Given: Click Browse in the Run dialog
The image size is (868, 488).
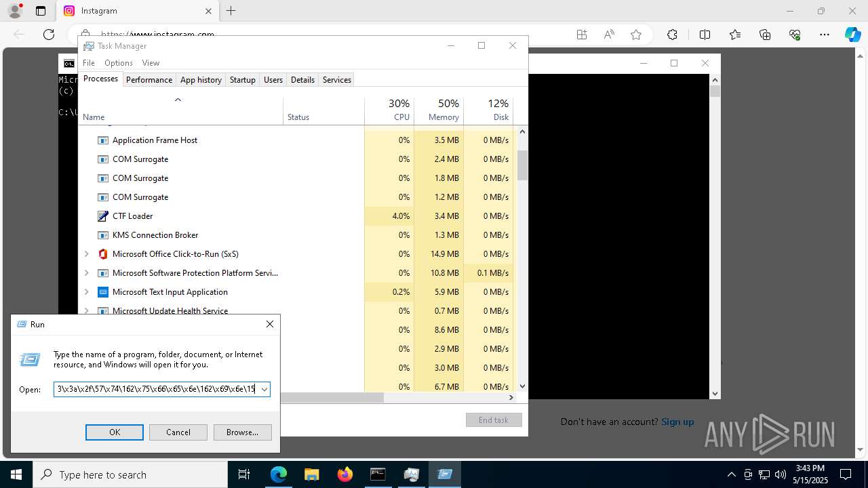Looking at the screenshot, I should (242, 432).
